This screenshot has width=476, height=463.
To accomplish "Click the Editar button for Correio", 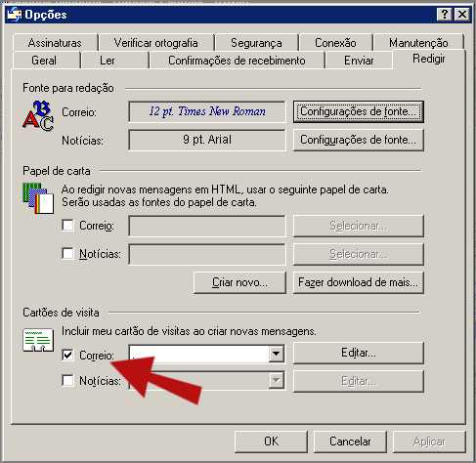I will [359, 353].
